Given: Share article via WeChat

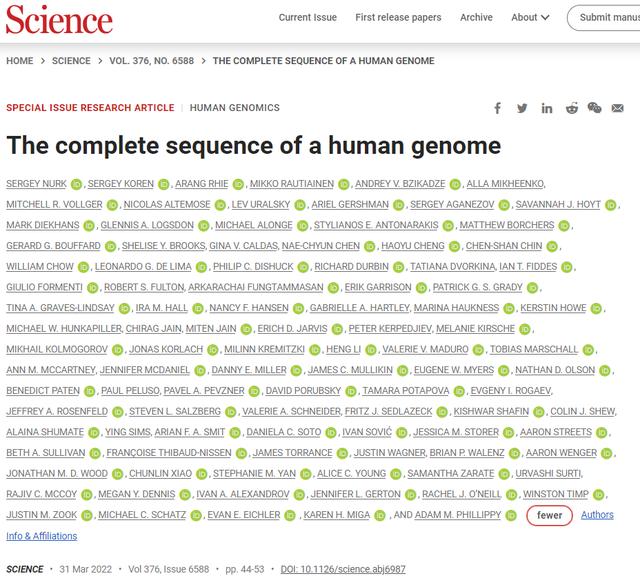Looking at the screenshot, I should pos(595,108).
